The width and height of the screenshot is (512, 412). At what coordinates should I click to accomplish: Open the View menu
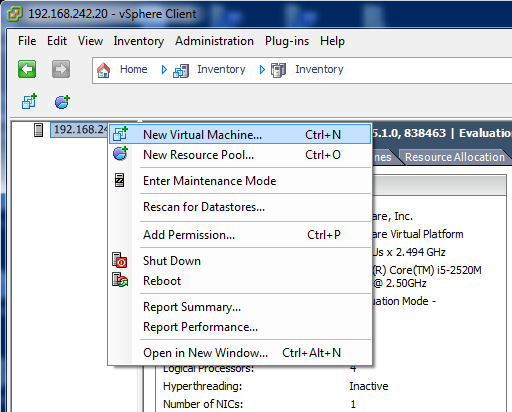(90, 41)
